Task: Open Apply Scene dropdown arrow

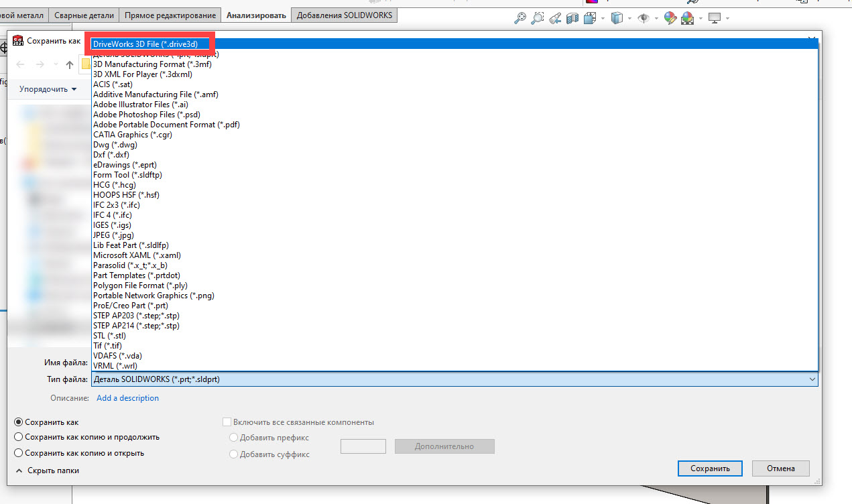Action: (699, 18)
